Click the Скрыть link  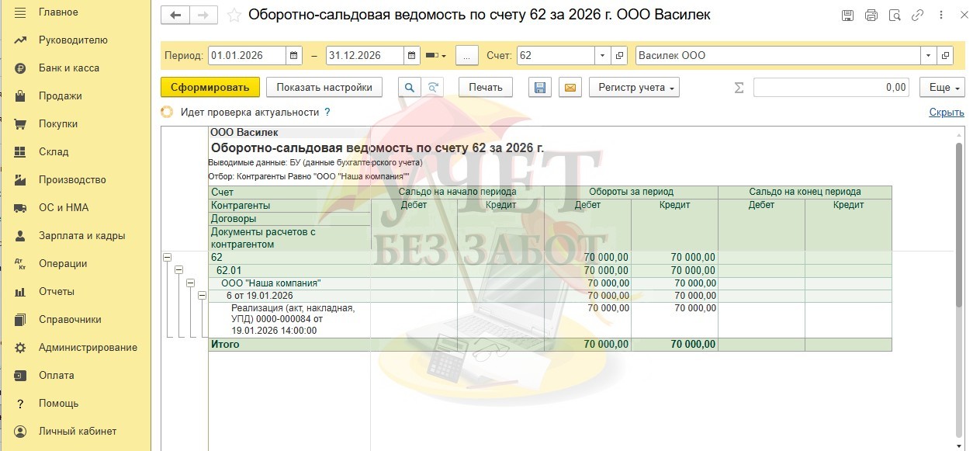[947, 113]
